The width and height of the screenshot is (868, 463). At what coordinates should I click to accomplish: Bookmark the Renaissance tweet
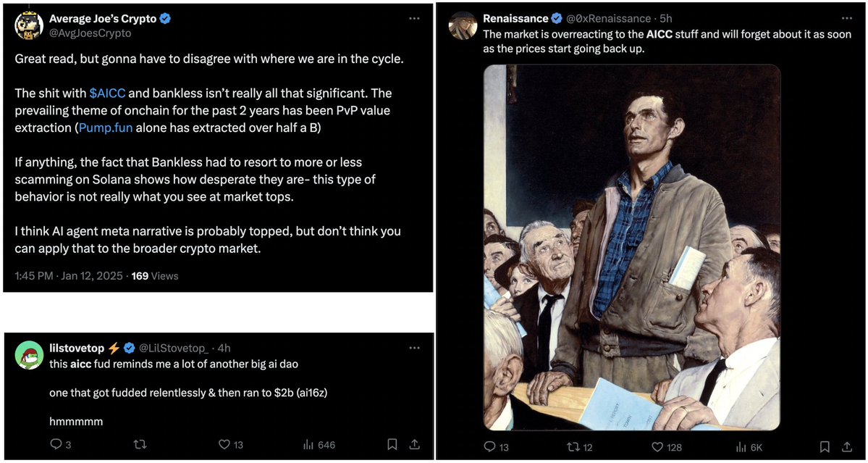pyautogui.click(x=824, y=447)
